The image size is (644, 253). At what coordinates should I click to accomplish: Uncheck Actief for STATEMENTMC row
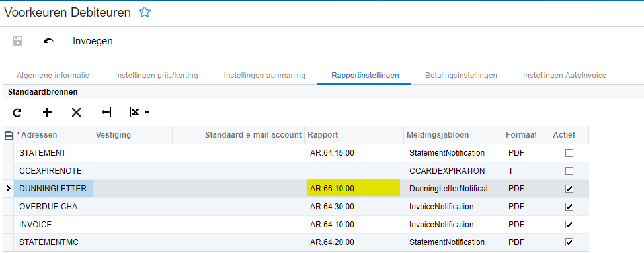pyautogui.click(x=569, y=242)
